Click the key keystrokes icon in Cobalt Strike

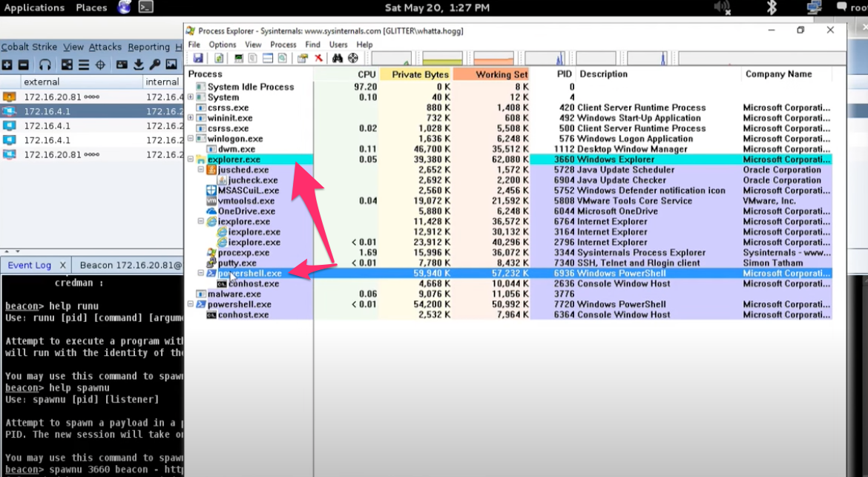coord(155,65)
